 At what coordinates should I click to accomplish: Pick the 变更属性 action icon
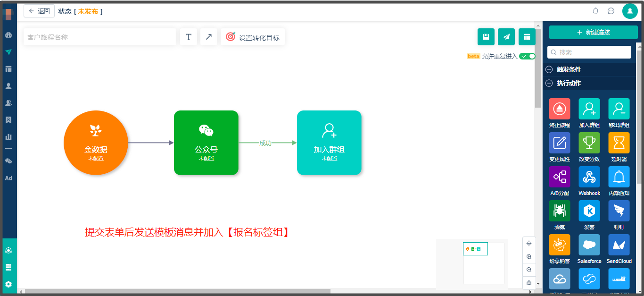coord(560,143)
